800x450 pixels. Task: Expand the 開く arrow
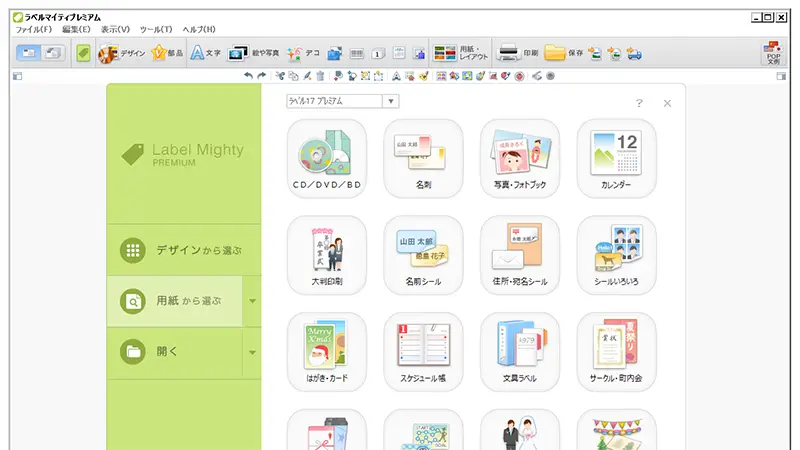pos(253,353)
